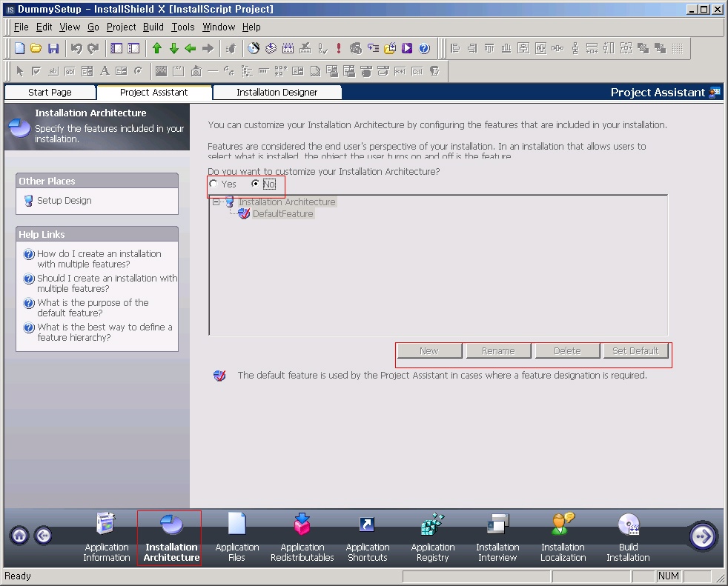Click the align bottom edges icon

click(506, 48)
